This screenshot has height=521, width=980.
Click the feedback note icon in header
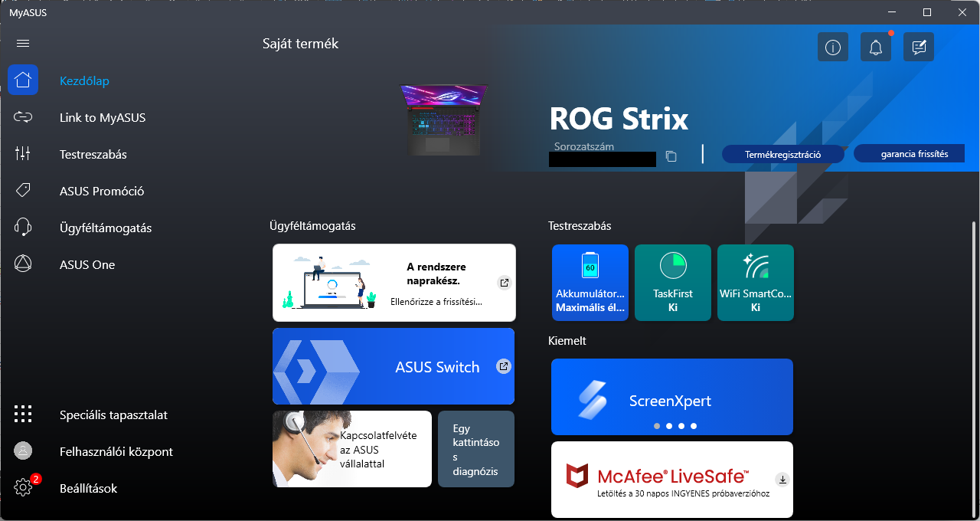[919, 48]
